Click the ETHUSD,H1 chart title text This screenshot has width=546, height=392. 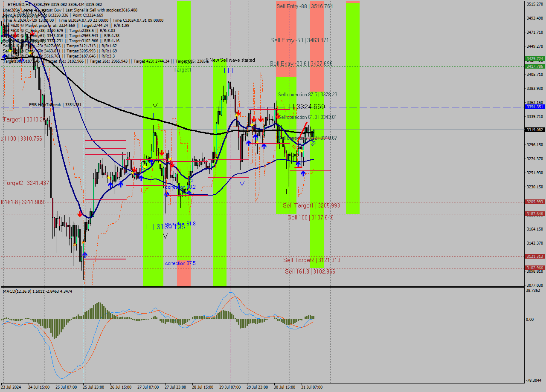click(19, 4)
